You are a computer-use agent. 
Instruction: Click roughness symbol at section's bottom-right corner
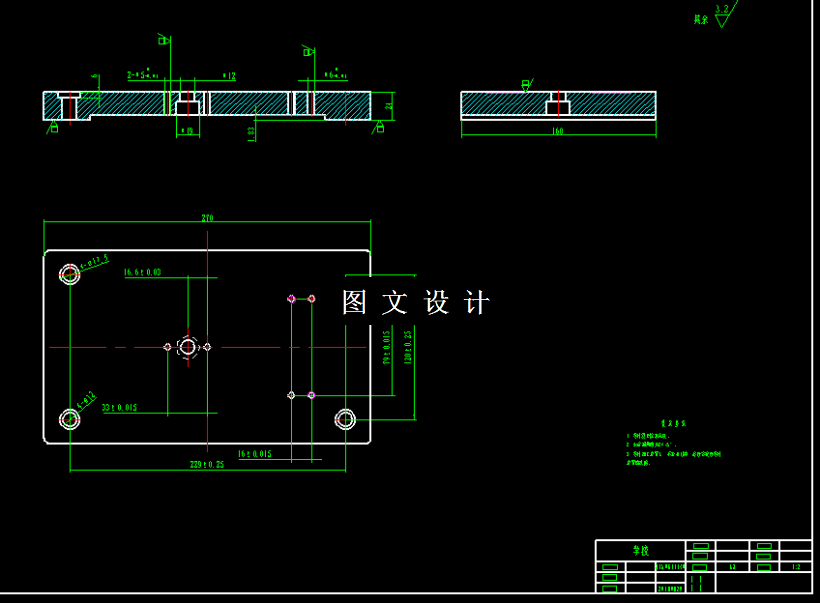tap(379, 127)
